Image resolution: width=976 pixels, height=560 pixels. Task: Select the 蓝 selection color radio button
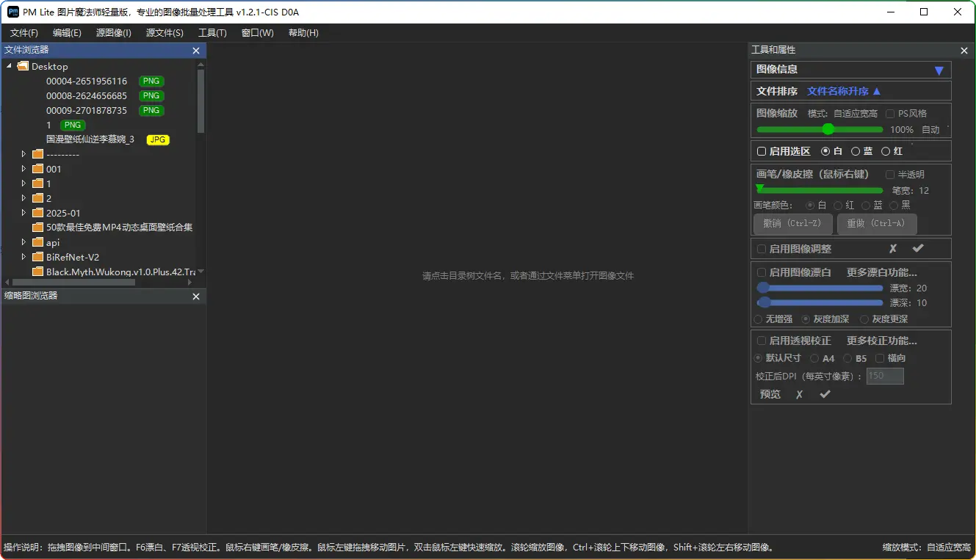(855, 151)
